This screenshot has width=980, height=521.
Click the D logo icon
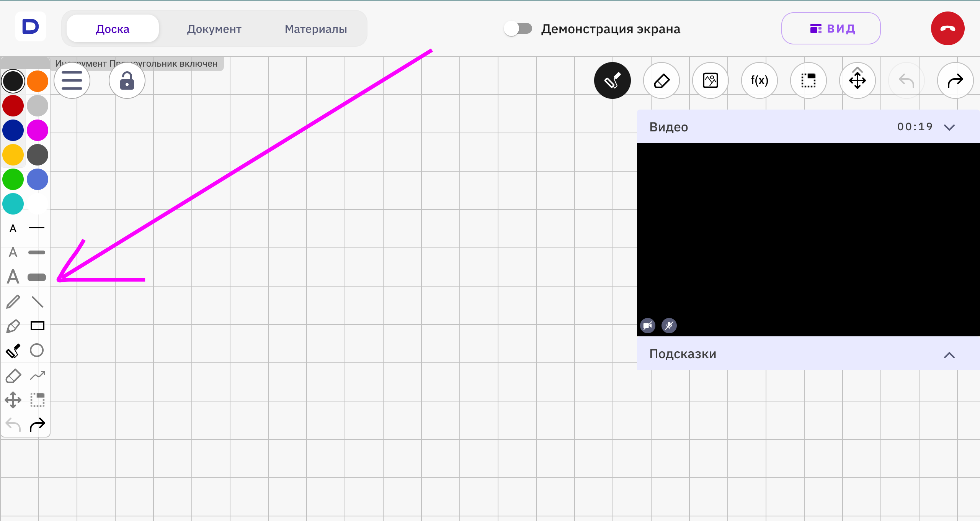[x=31, y=26]
